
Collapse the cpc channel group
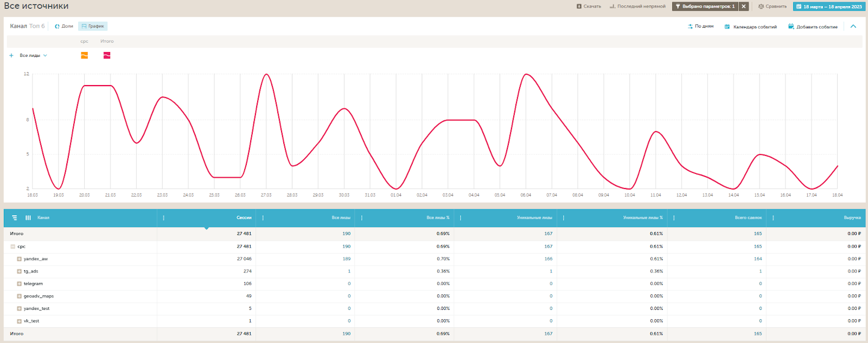point(13,247)
